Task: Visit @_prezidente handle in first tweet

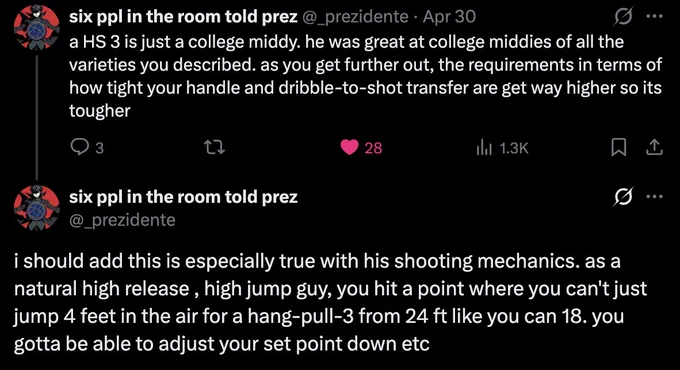Action: [355, 17]
